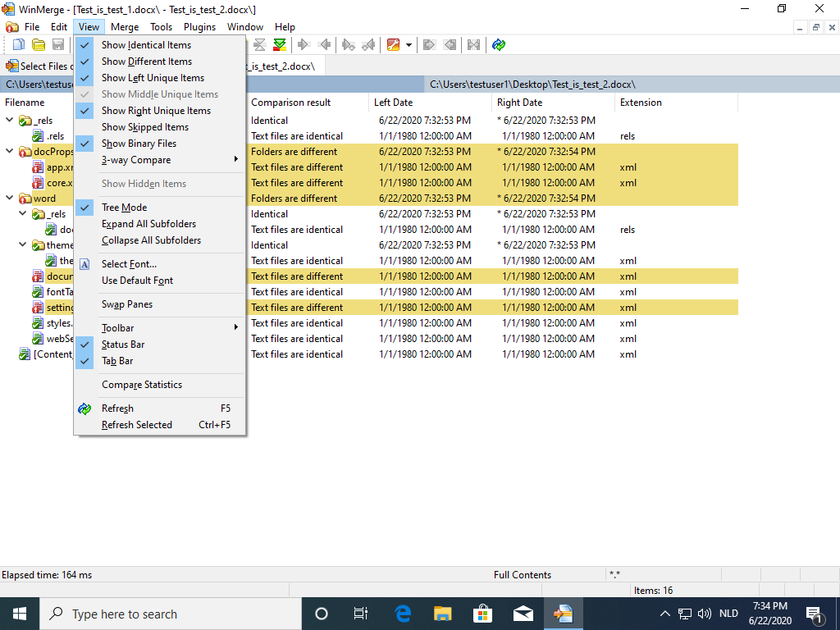Click the Save floppy disk toolbar icon
The width and height of the screenshot is (840, 630).
[58, 45]
